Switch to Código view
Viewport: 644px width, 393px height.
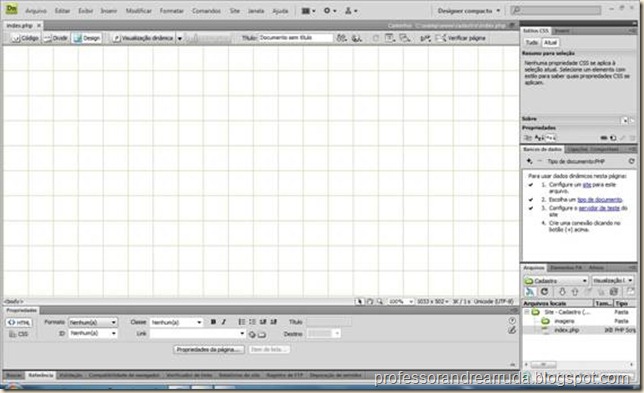pyautogui.click(x=25, y=38)
